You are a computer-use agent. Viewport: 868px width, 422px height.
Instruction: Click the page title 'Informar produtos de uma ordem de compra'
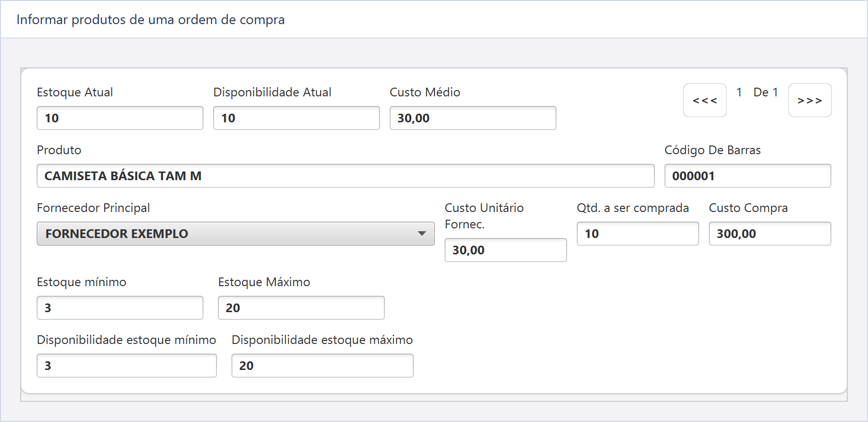(x=150, y=20)
